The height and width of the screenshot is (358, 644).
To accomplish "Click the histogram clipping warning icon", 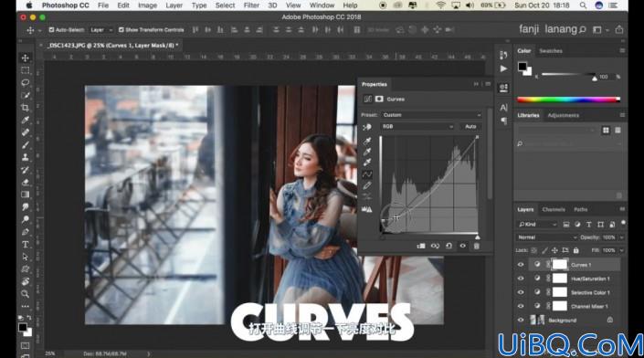I will pos(367,209).
